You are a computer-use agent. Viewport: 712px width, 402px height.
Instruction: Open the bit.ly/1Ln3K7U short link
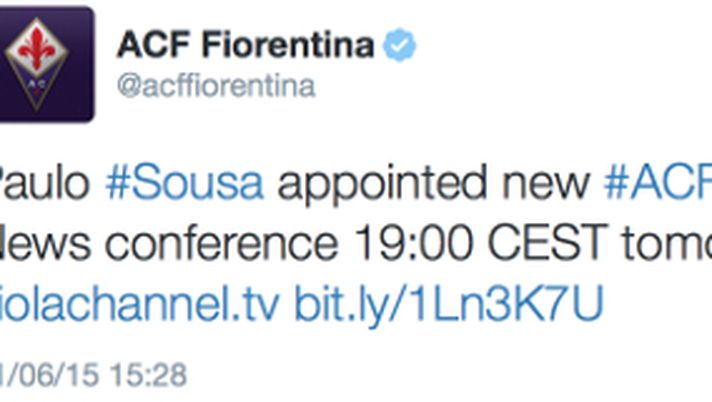pyautogui.click(x=449, y=305)
